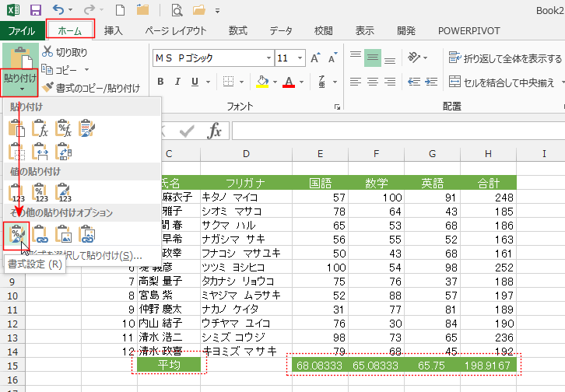Open the POWERPIVOT ribbon tab
Screen dimensions: 565x392
point(468,30)
